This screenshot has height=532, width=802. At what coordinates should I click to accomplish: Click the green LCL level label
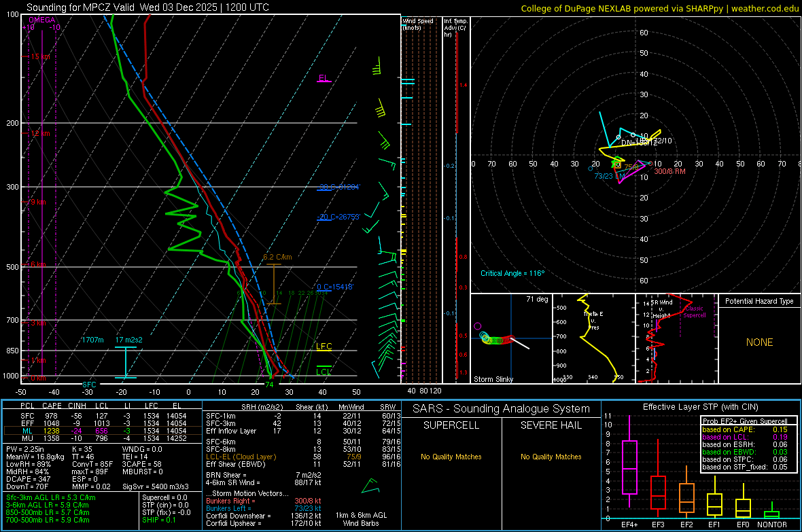(324, 372)
